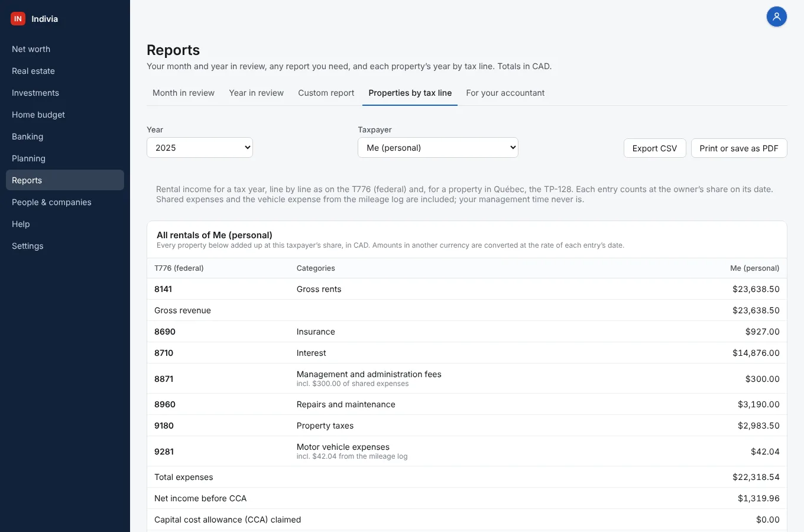Viewport: 804px width, 532px height.
Task: Click the Indivia app name
Action: [x=45, y=19]
